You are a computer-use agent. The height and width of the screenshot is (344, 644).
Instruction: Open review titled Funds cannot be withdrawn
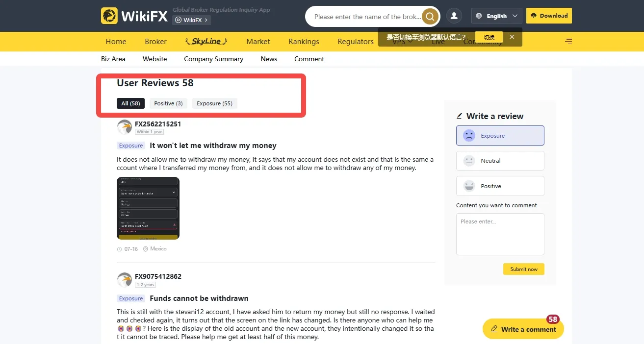[199, 298]
